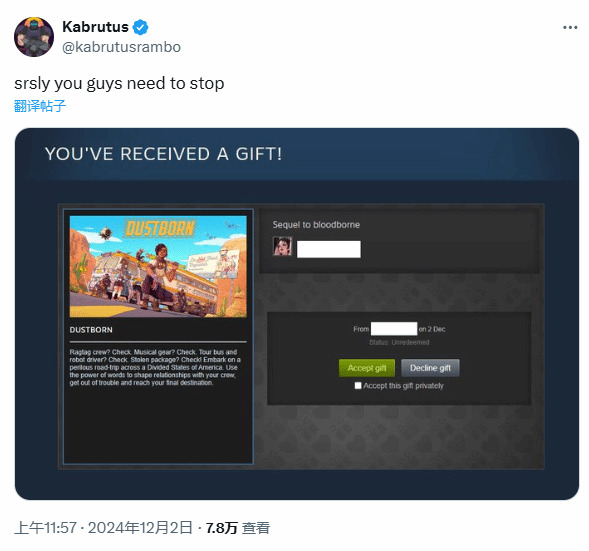Click the redacted sender name beside avatar
Screen dimensions: 589x551
click(329, 249)
